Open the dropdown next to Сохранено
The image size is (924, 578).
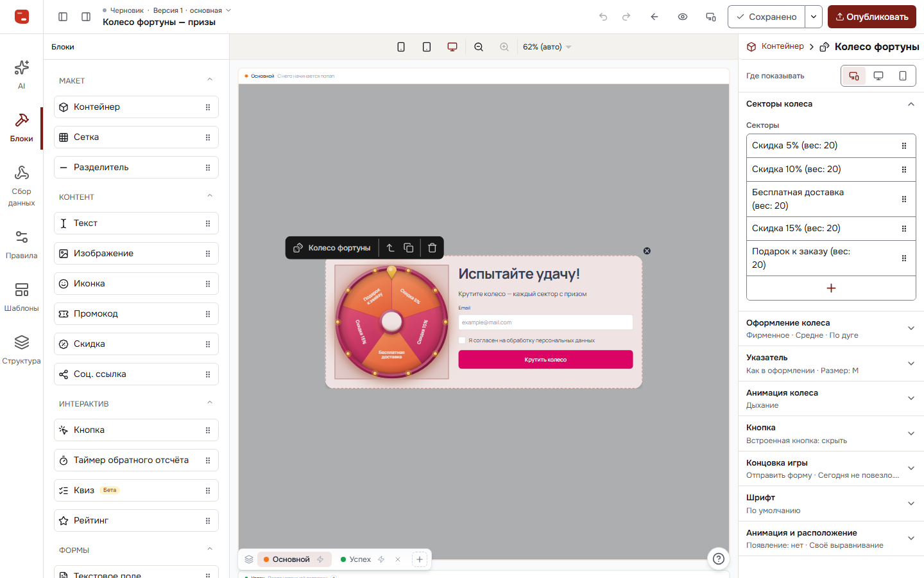click(x=814, y=17)
